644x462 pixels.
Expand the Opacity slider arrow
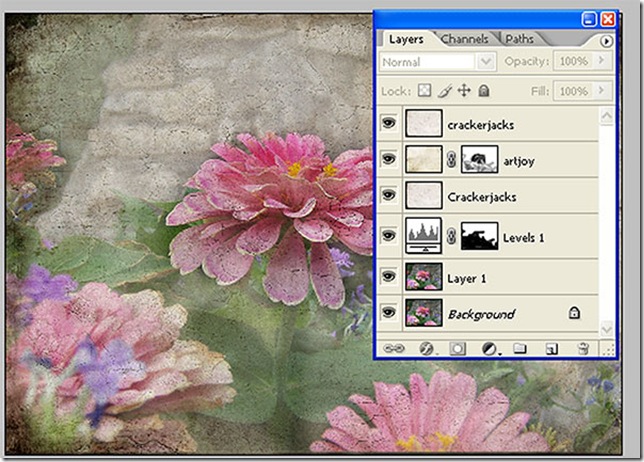[x=601, y=61]
